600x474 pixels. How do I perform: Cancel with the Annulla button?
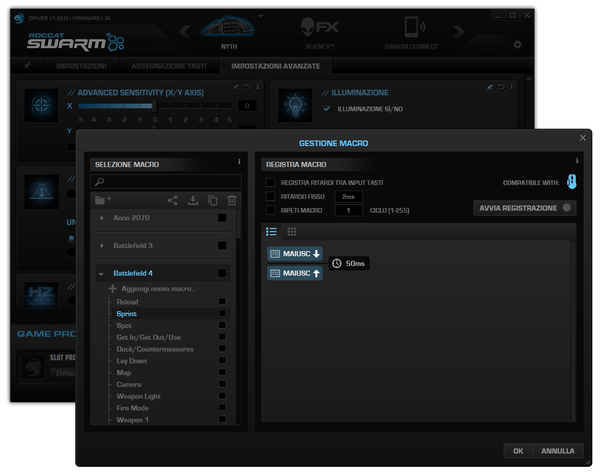click(x=558, y=451)
